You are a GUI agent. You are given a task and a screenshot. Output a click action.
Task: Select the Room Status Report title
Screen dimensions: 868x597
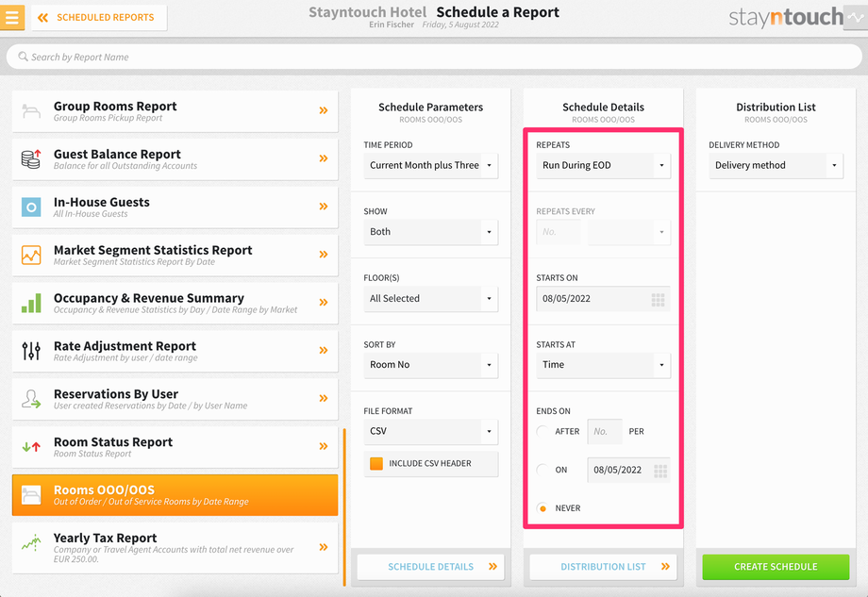[113, 442]
